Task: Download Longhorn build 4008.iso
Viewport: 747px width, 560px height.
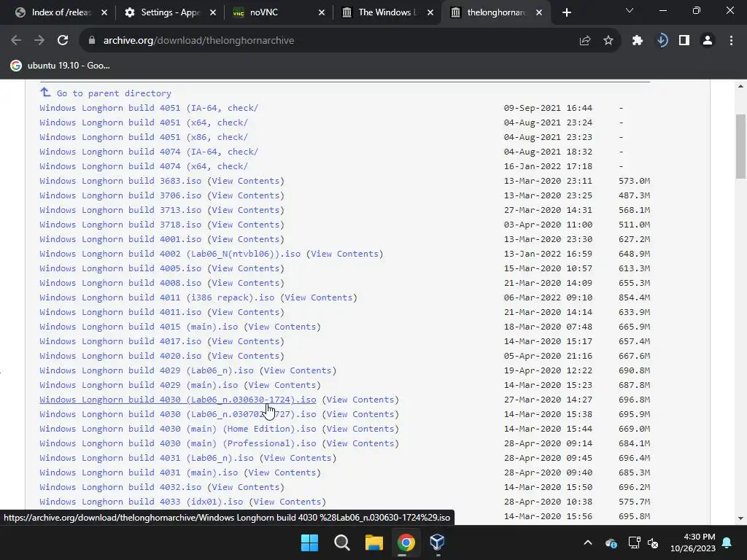Action: coord(120,283)
